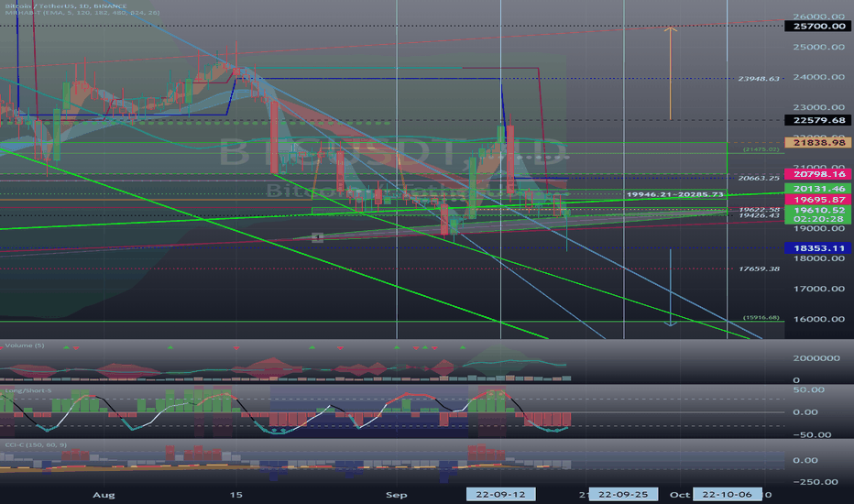
Task: Click the 22-10-06 date marker
Action: (728, 495)
